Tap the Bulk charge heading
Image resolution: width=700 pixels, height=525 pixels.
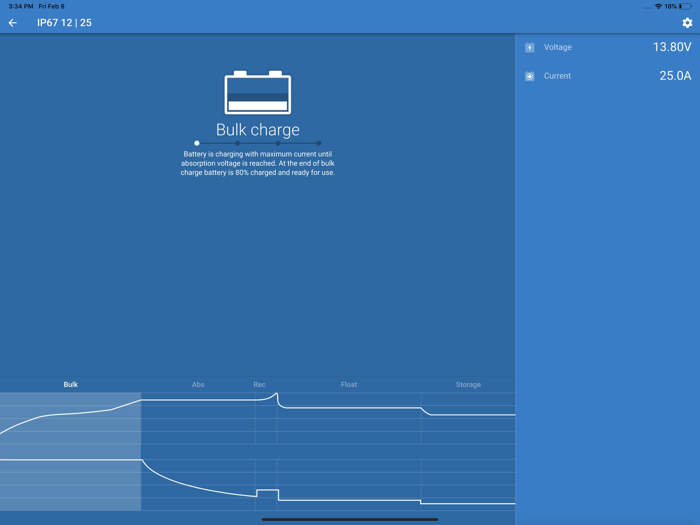258,129
